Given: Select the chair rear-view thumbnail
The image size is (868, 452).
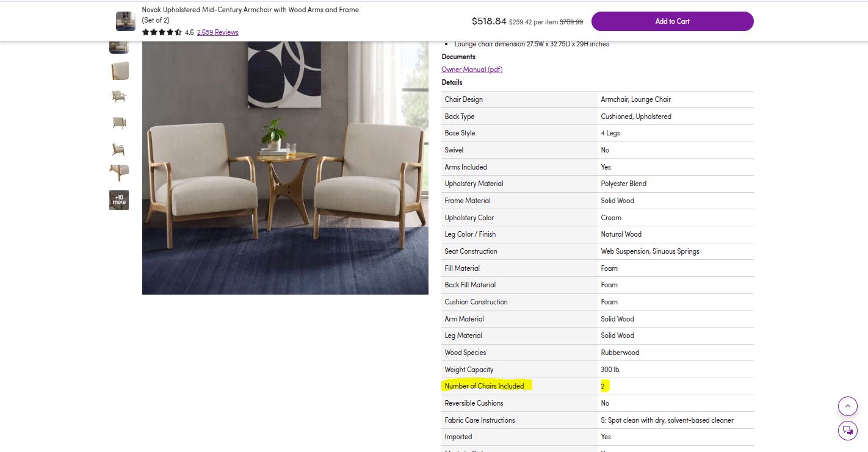Looking at the screenshot, I should tap(119, 123).
